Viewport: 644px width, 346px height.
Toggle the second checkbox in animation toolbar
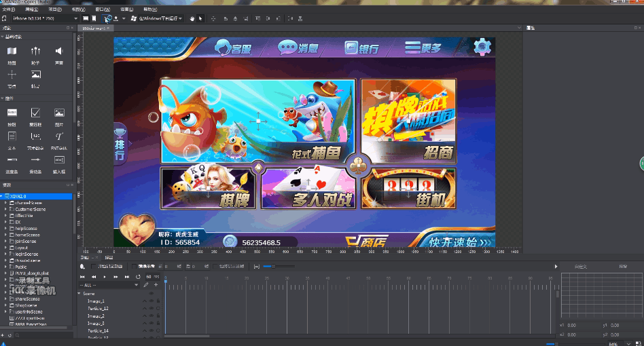click(x=134, y=267)
